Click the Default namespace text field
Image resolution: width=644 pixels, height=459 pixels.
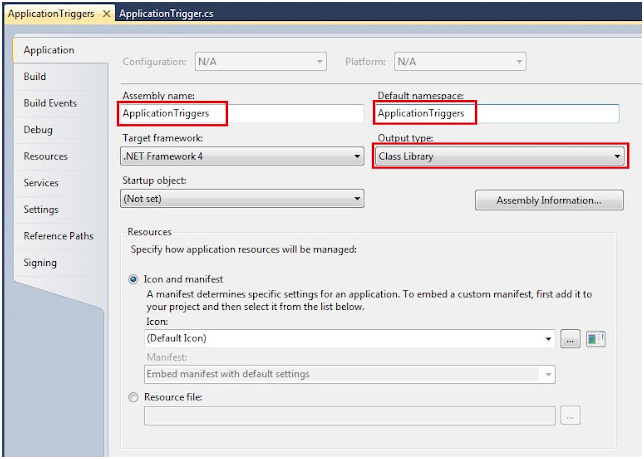tap(500, 114)
